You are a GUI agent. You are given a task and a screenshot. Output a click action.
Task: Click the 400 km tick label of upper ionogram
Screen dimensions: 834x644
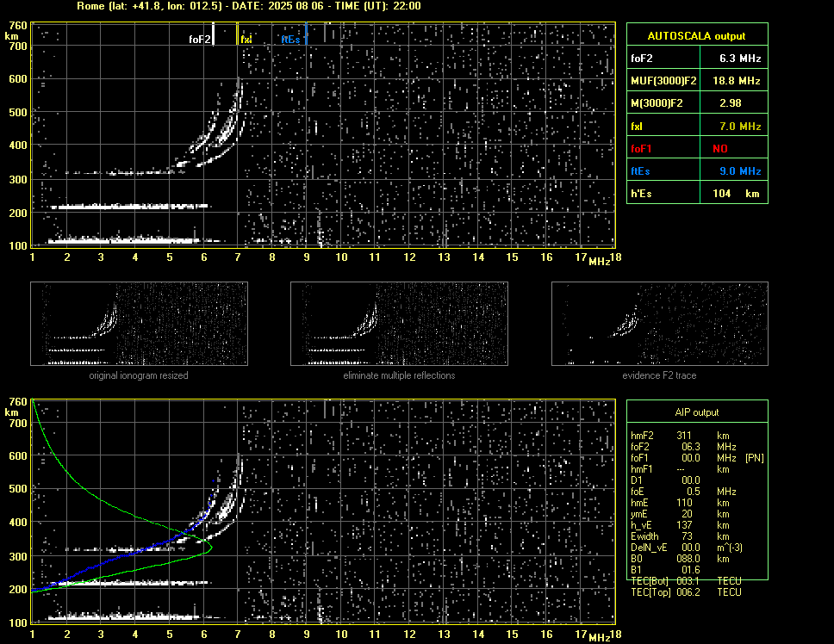[17, 145]
